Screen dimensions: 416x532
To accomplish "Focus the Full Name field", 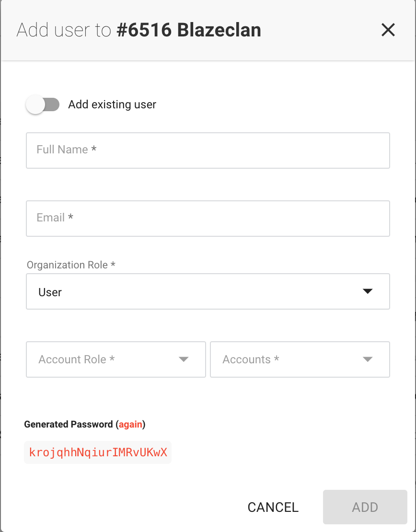I will 208,150.
